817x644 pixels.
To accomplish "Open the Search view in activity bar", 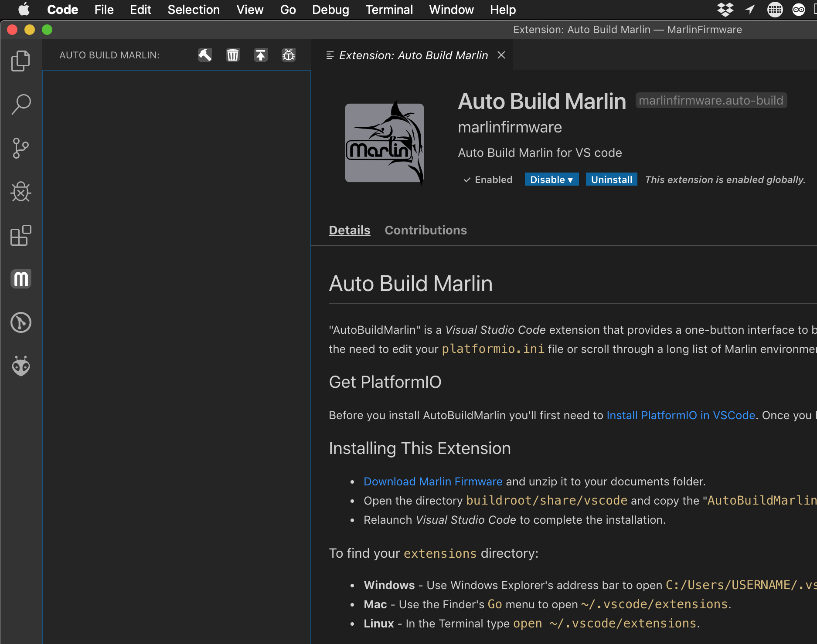I will pos(20,105).
